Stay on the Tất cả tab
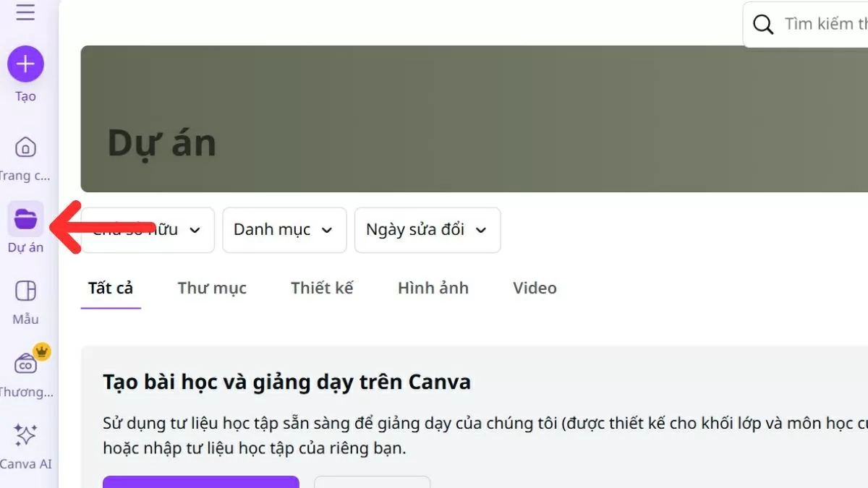Screen dimensions: 868x488 coord(110,288)
